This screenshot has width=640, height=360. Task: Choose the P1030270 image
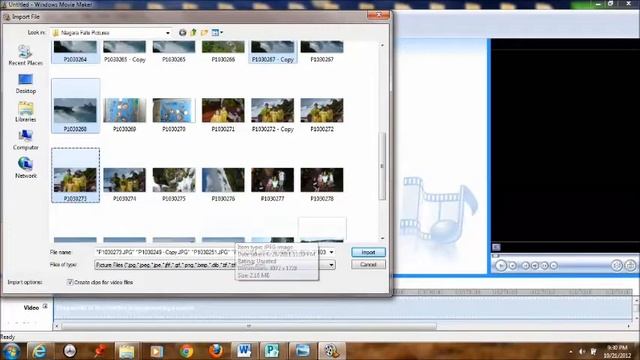174,114
